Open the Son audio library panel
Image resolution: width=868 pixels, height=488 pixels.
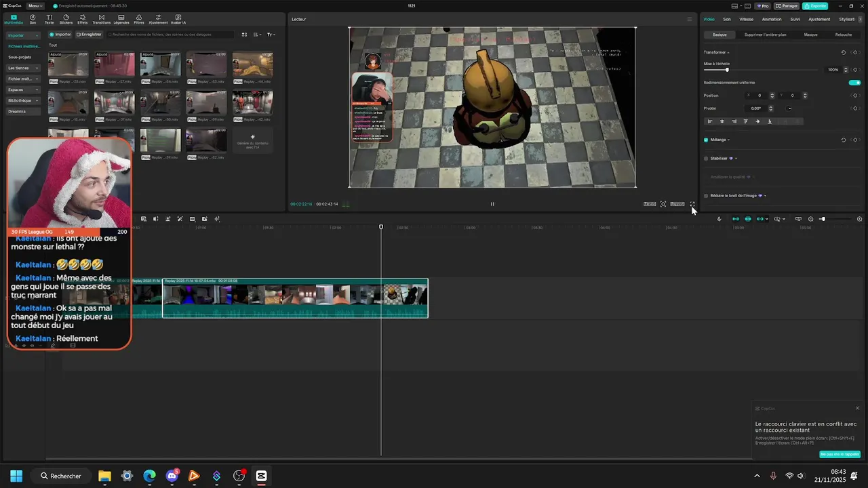click(33, 19)
